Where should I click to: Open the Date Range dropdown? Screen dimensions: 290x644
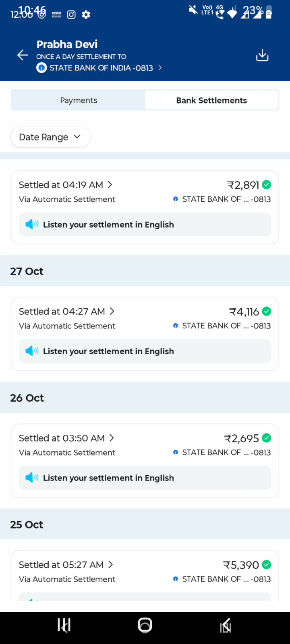pyautogui.click(x=50, y=137)
